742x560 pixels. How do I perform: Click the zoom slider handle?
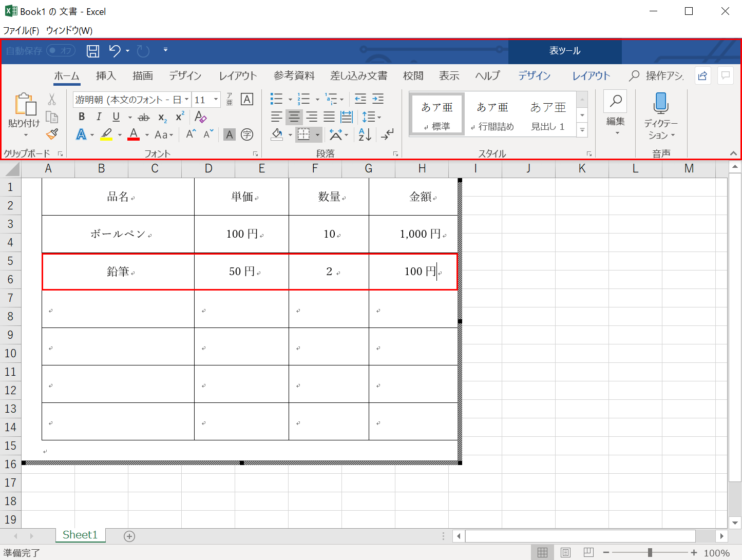tap(650, 553)
